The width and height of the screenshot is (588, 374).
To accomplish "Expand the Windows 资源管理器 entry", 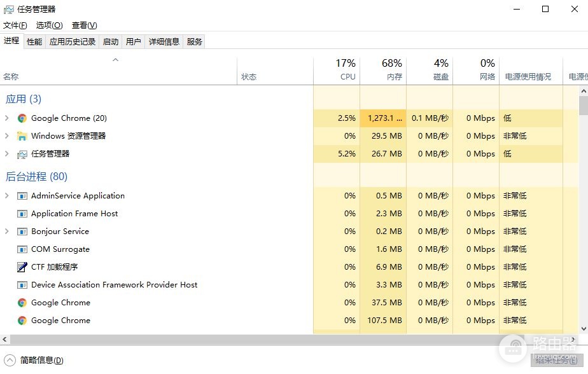I will pos(7,136).
